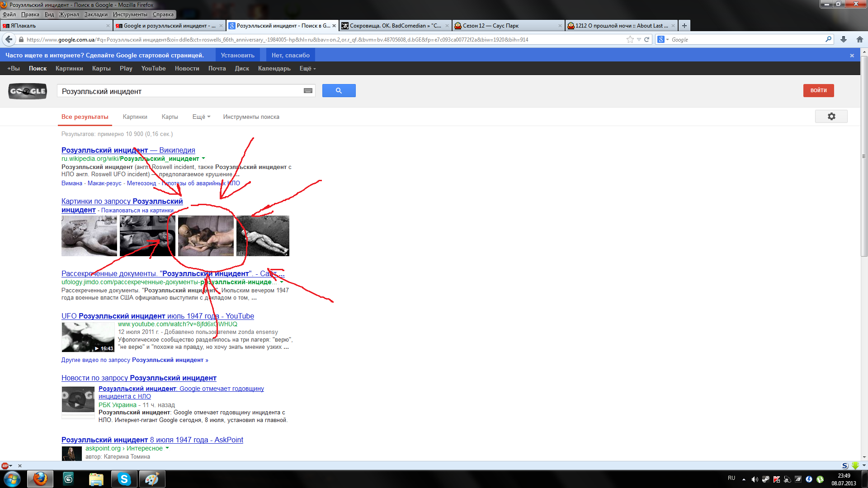
Task: Select the Картинки search results tab
Action: pyautogui.click(x=135, y=117)
